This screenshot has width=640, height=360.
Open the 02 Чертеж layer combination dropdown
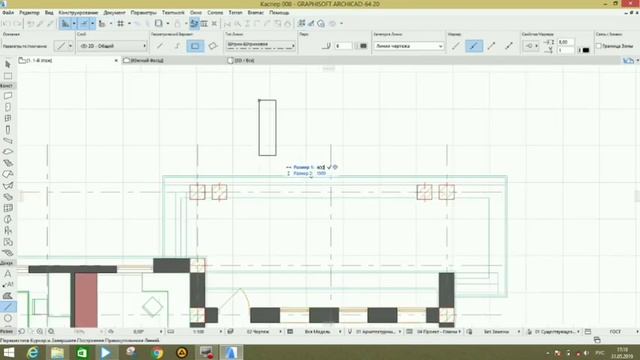coord(260,332)
